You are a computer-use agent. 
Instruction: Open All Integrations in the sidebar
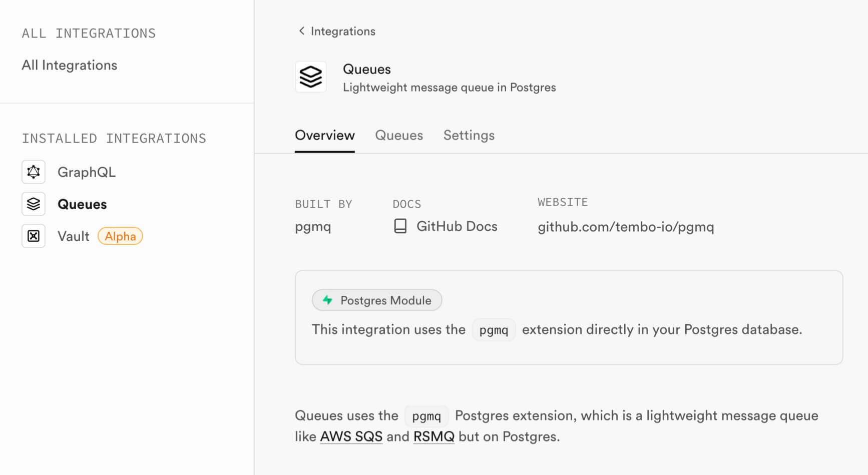click(70, 65)
